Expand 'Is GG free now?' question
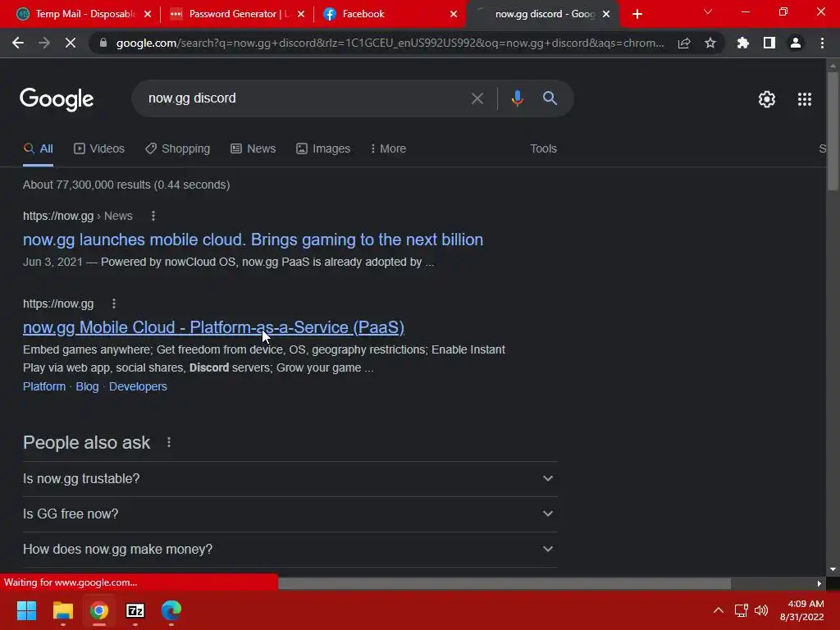The image size is (840, 630). (290, 514)
